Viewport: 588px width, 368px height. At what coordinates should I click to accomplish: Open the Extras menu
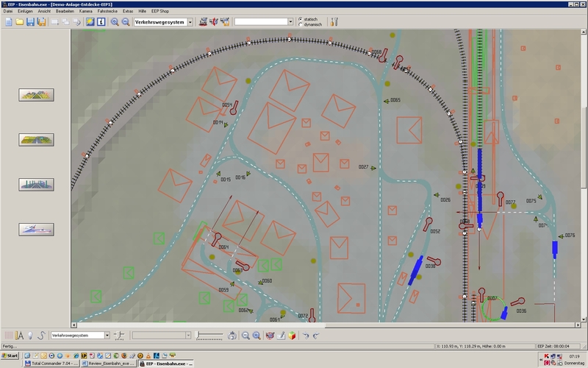[x=128, y=11]
